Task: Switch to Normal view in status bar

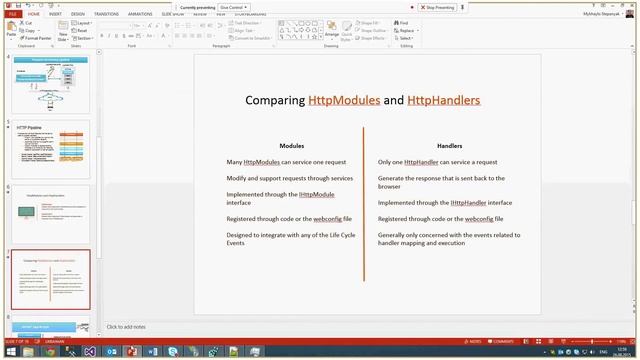Action: [526, 342]
